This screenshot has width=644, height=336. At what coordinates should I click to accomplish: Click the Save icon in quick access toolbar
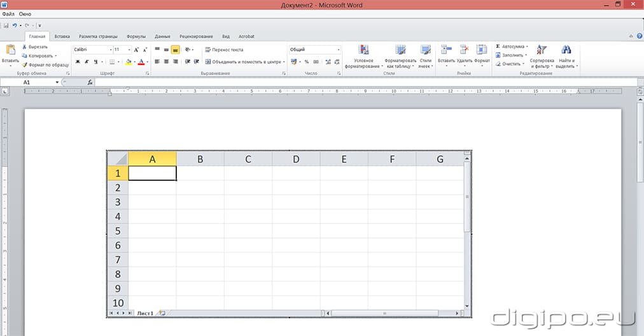[6, 25]
